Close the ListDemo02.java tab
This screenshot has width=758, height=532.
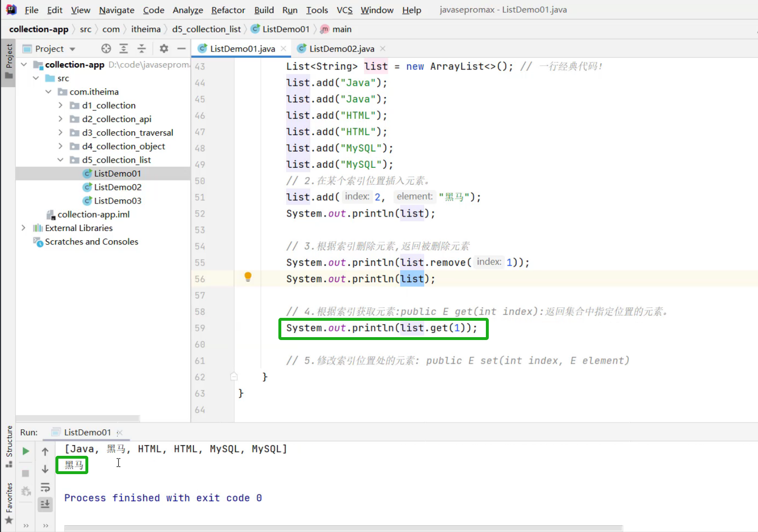click(x=383, y=48)
